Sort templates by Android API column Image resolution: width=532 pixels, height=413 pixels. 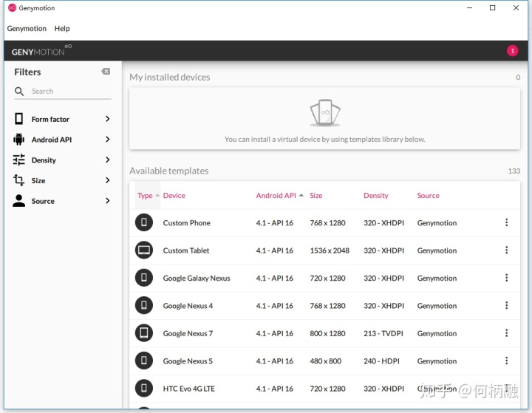tap(276, 196)
